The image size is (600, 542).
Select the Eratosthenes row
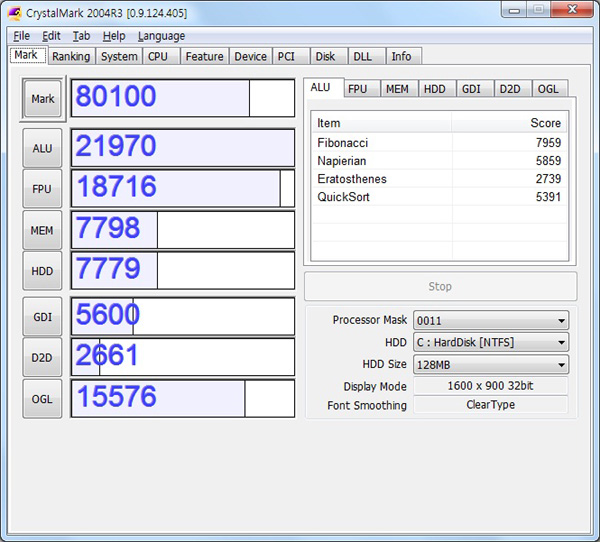point(439,179)
